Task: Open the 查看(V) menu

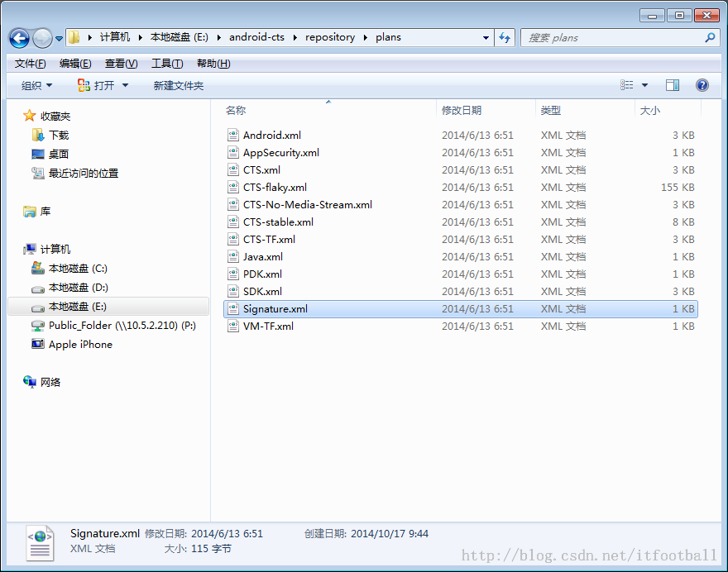Action: click(x=121, y=64)
